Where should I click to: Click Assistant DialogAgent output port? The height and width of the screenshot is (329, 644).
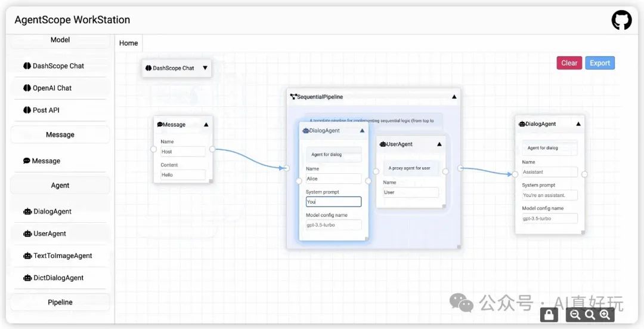click(x=584, y=174)
